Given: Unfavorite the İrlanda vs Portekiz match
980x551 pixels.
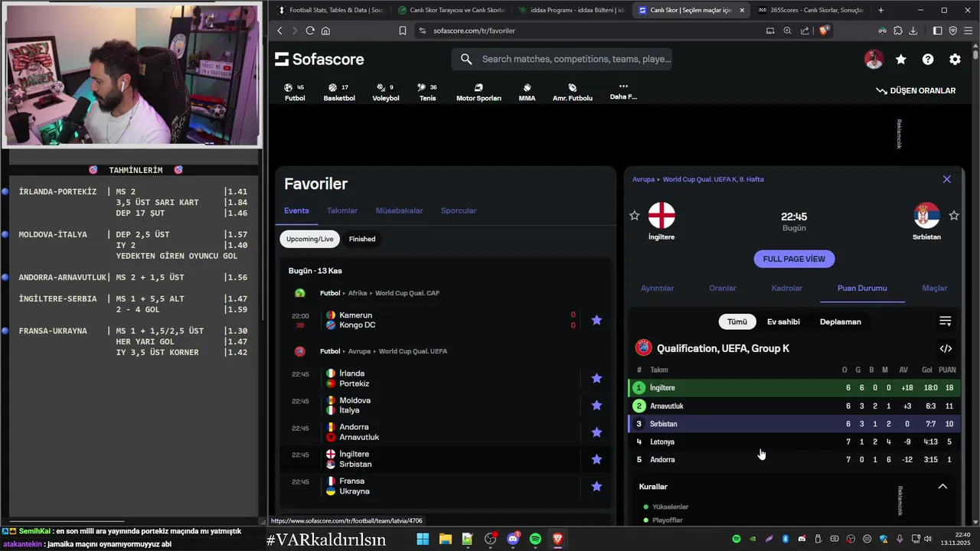Looking at the screenshot, I should click(x=596, y=378).
